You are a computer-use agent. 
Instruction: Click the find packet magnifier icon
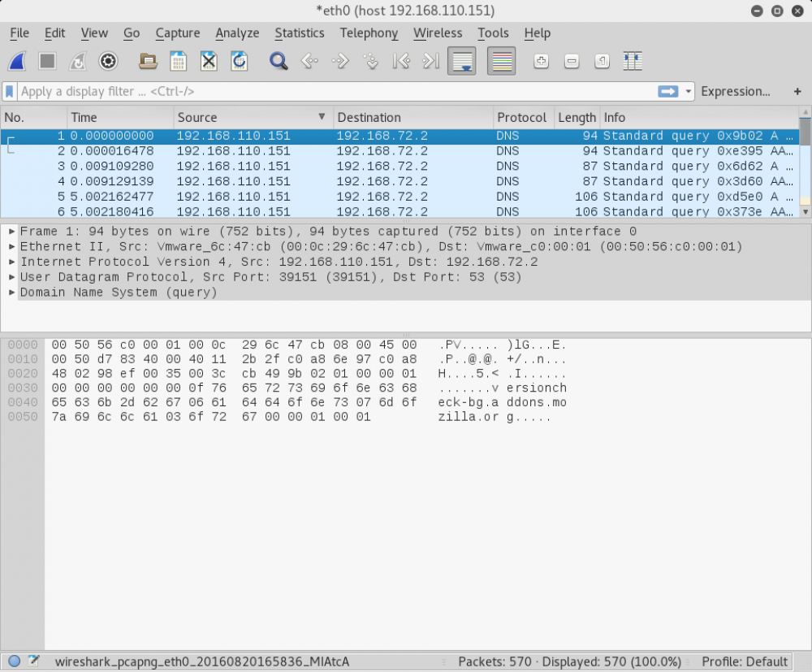pos(279,62)
